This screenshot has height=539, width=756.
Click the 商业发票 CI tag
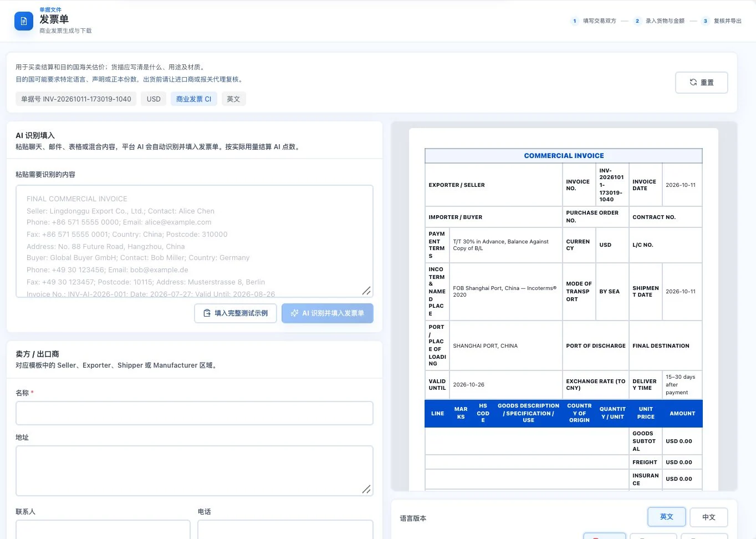click(194, 99)
